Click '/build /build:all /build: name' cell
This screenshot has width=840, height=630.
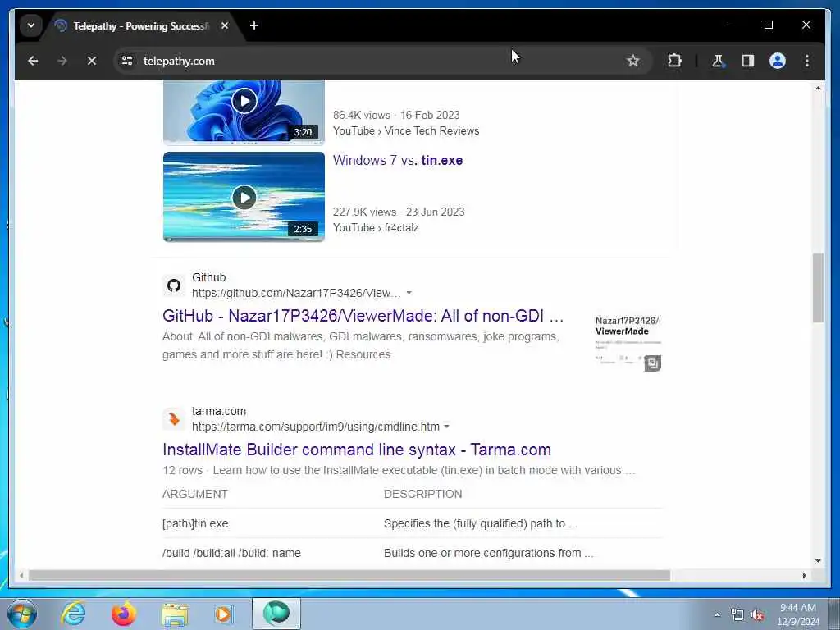coord(231,553)
